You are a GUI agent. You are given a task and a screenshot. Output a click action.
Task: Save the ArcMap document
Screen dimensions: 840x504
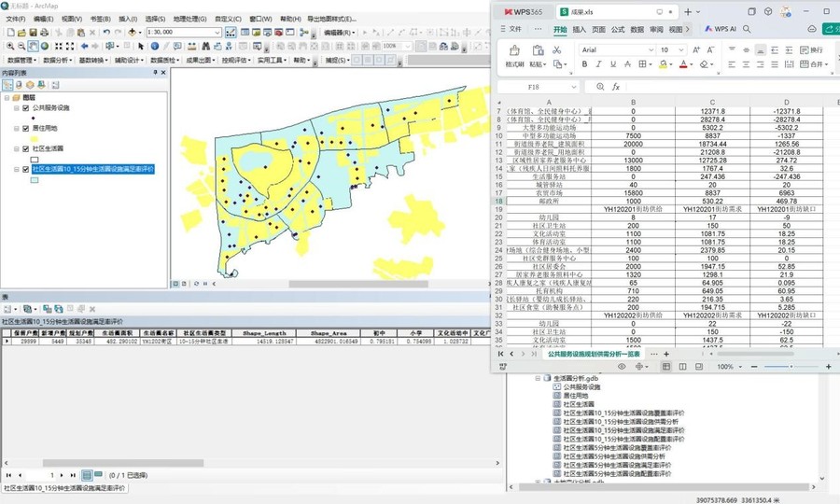[x=33, y=33]
